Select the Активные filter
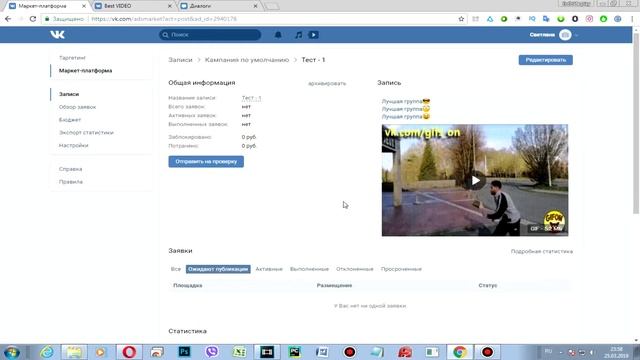The width and height of the screenshot is (640, 360). coord(269,269)
